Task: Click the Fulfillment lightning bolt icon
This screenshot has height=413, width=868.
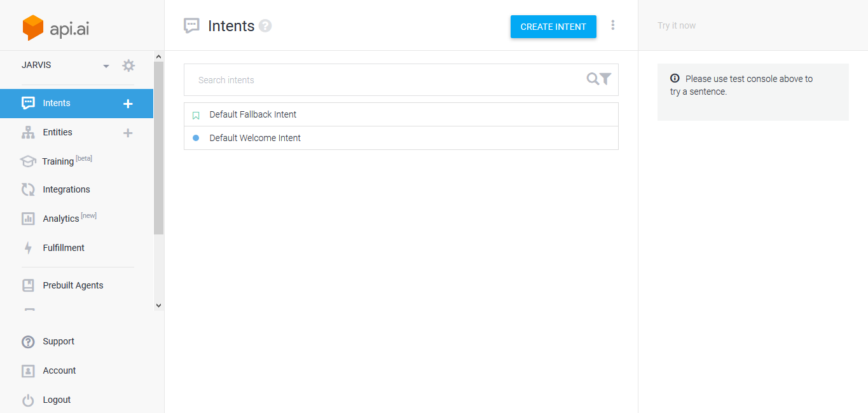Action: 28,247
